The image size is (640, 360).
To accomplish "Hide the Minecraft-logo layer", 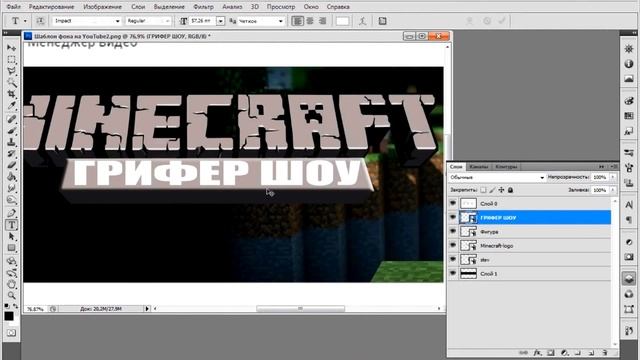I will click(453, 245).
